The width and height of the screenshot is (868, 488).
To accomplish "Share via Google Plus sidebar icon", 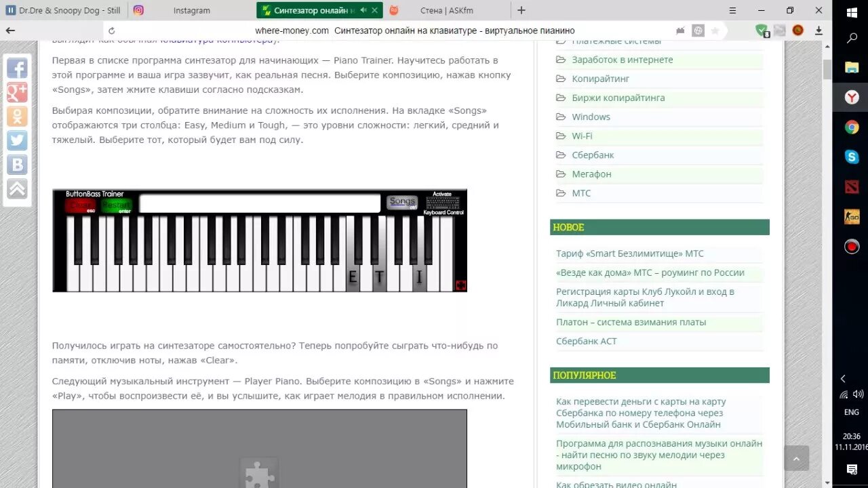I will (x=17, y=92).
